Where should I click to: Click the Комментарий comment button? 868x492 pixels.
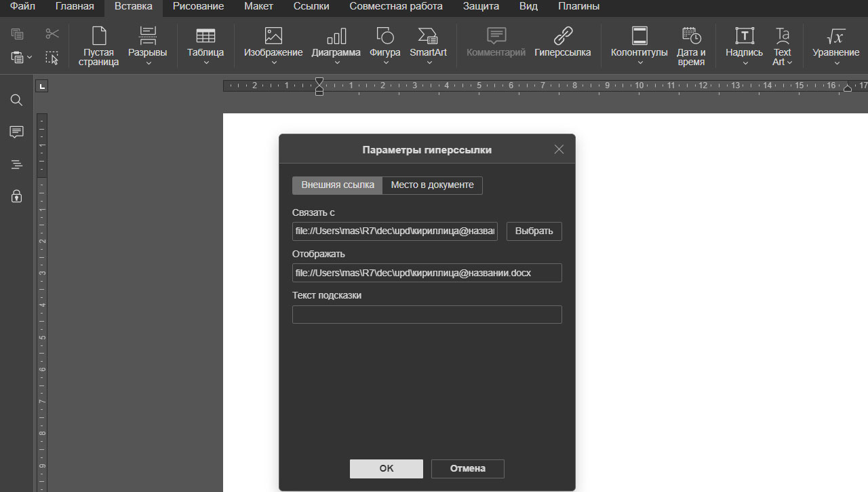[496, 42]
